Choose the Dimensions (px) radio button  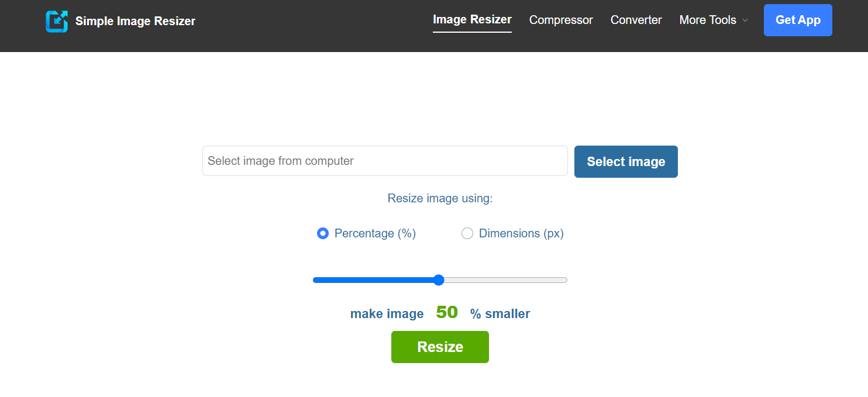467,233
